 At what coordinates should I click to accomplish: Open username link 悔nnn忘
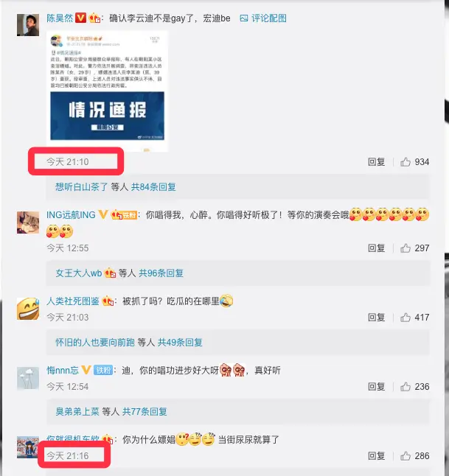click(63, 370)
